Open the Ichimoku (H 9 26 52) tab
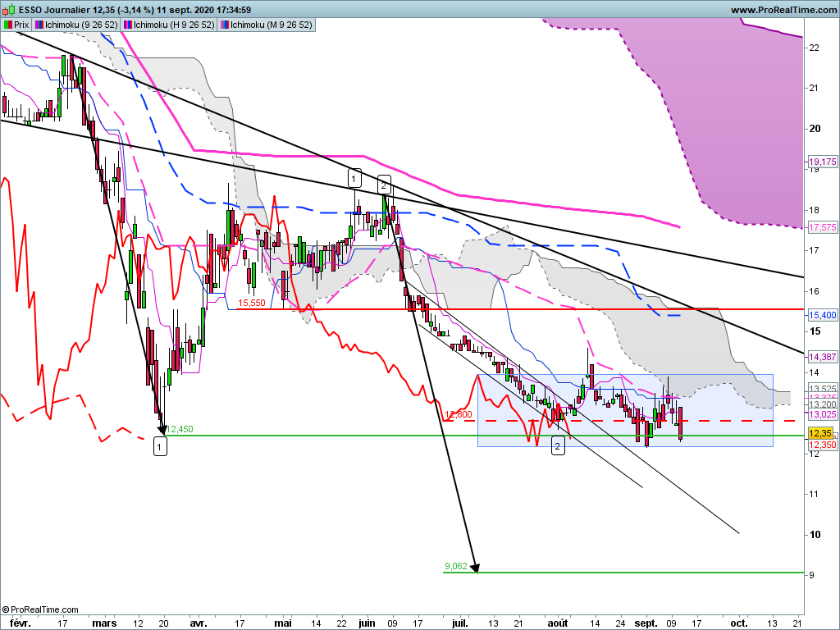The image size is (840, 630). (169, 25)
